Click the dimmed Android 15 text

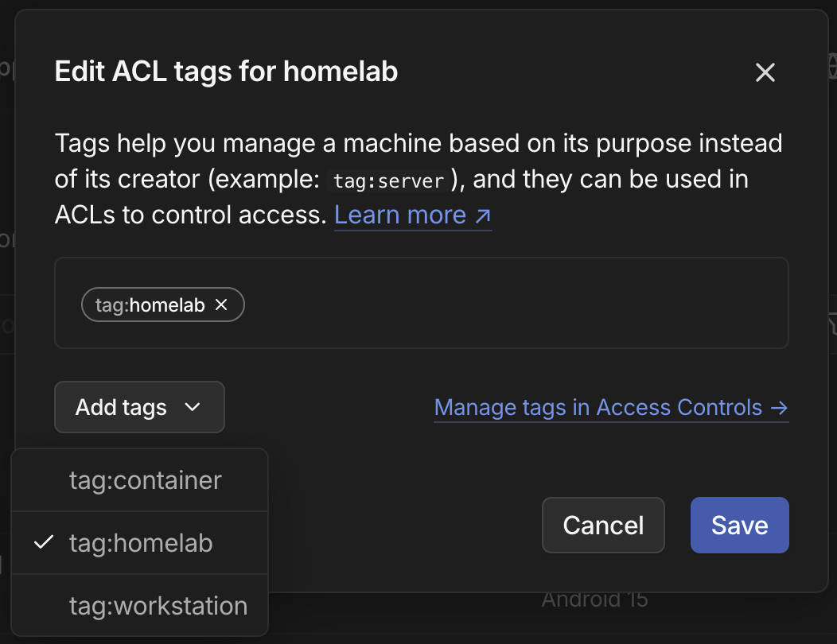pyautogui.click(x=594, y=599)
